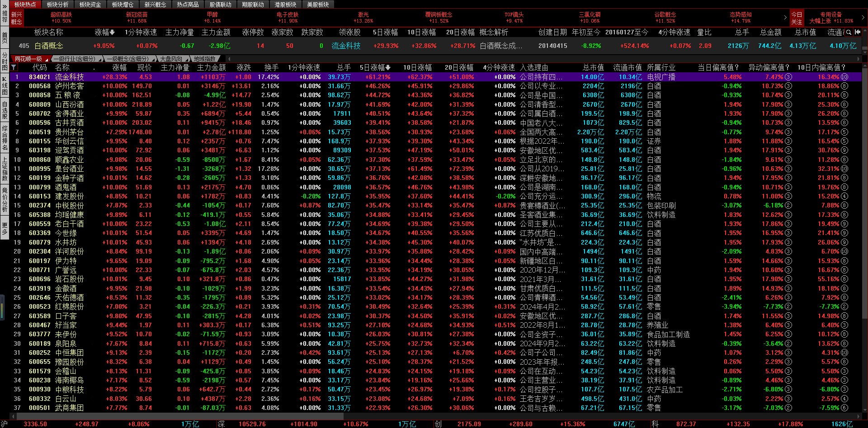
Task: Switch to 美股板块 tab
Action: tap(318, 5)
